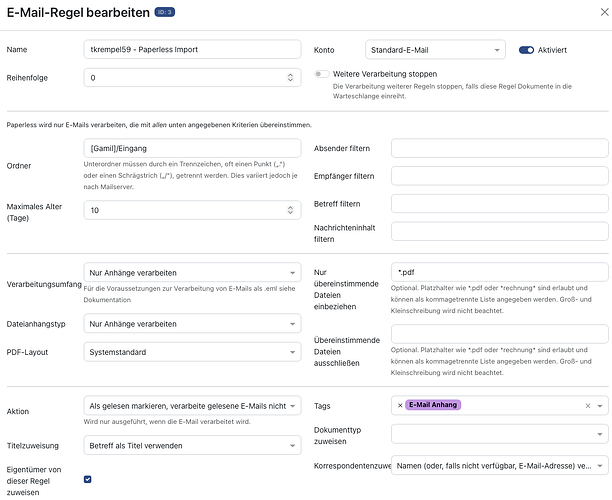Edit the *.pdf include-files field
Viewport: 612px width, 500px height.
(500, 272)
